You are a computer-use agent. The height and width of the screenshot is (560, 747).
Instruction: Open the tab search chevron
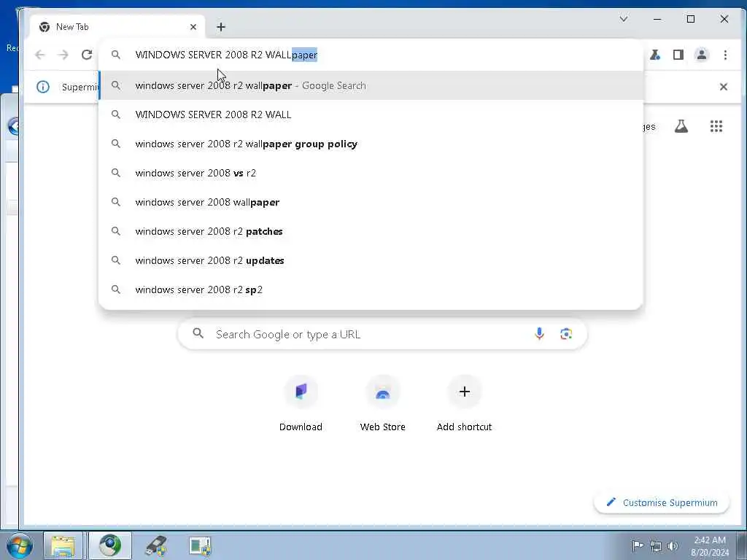pos(624,19)
